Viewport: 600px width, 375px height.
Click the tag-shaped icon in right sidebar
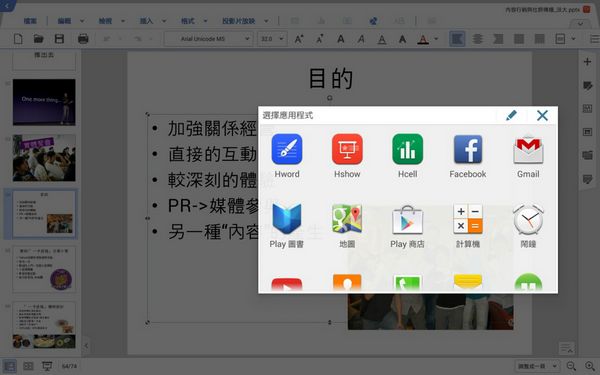click(x=587, y=85)
